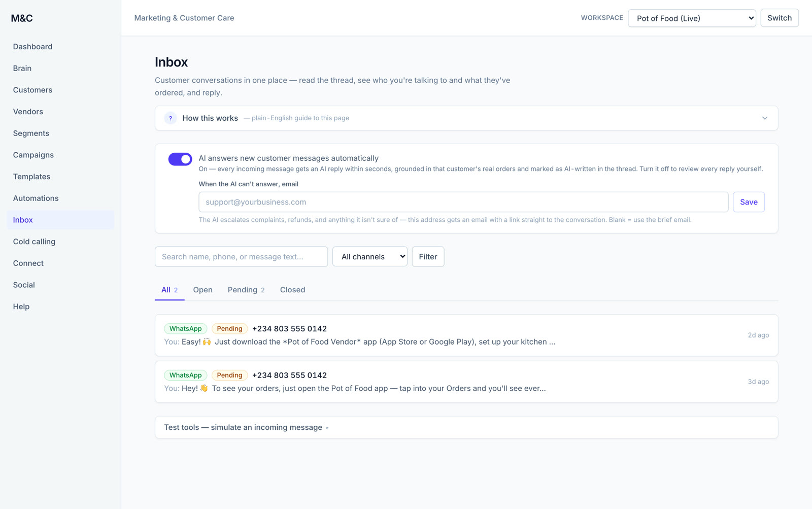Open the All channels dropdown
The image size is (812, 509).
click(370, 257)
